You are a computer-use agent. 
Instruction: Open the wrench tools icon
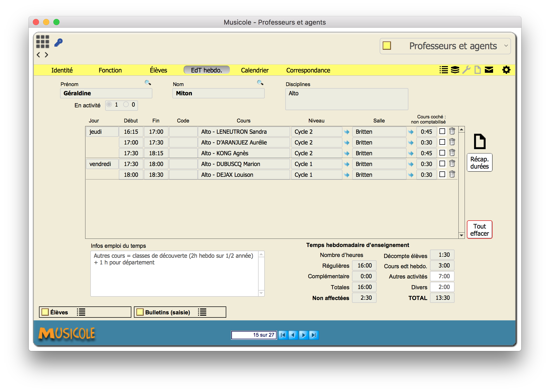tap(466, 70)
